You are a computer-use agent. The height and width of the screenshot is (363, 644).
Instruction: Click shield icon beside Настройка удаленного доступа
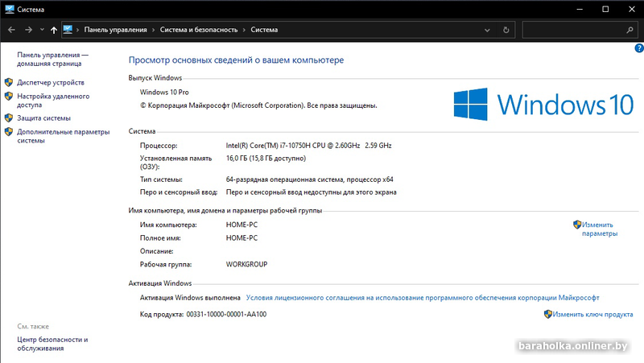coord(9,96)
